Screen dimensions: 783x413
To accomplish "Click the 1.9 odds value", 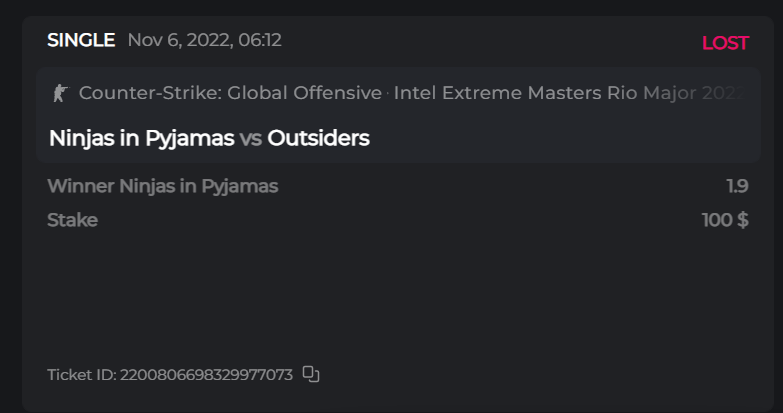I will point(737,186).
